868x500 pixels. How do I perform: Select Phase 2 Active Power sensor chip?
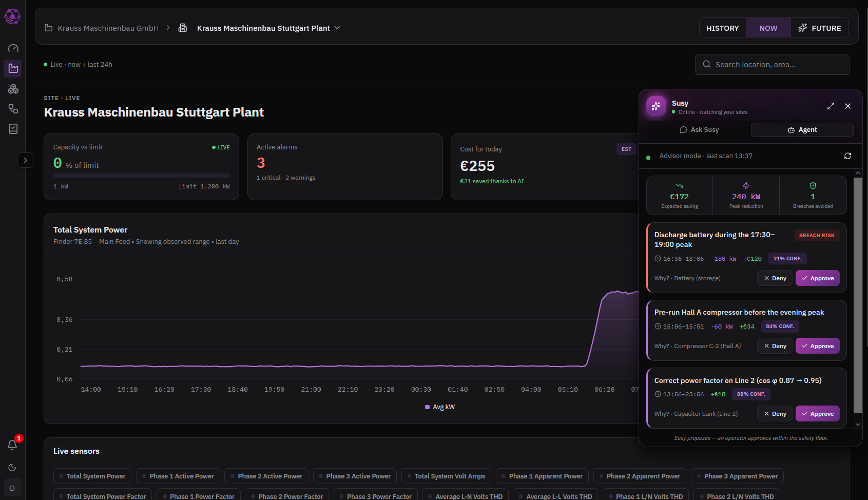pyautogui.click(x=266, y=476)
